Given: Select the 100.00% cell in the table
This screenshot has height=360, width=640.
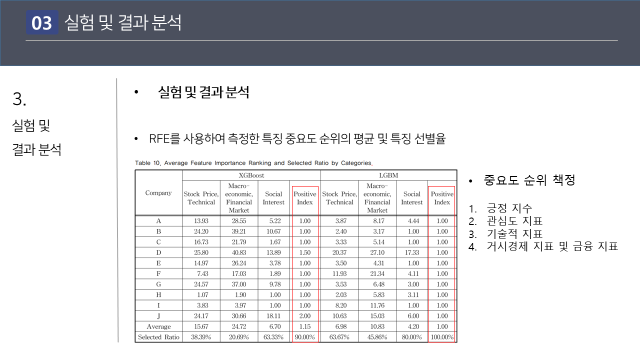Looking at the screenshot, I should tap(442, 337).
